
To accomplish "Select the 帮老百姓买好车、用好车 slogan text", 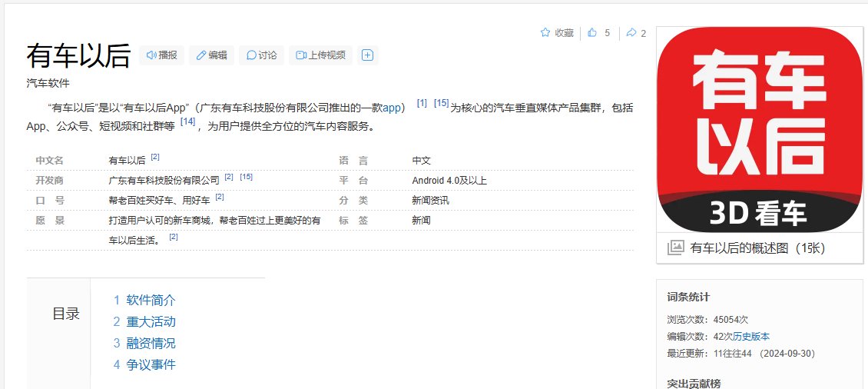I will [160, 201].
